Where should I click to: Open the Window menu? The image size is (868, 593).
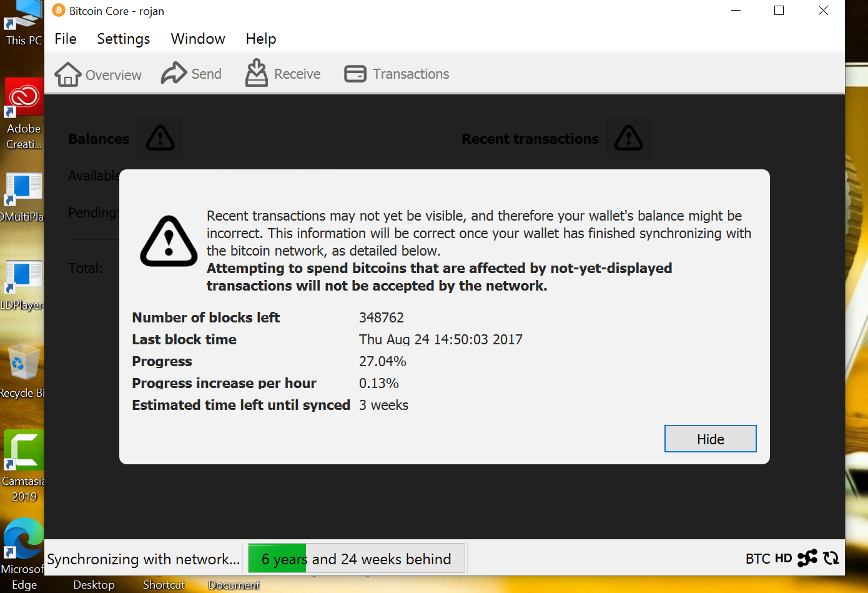tap(198, 39)
